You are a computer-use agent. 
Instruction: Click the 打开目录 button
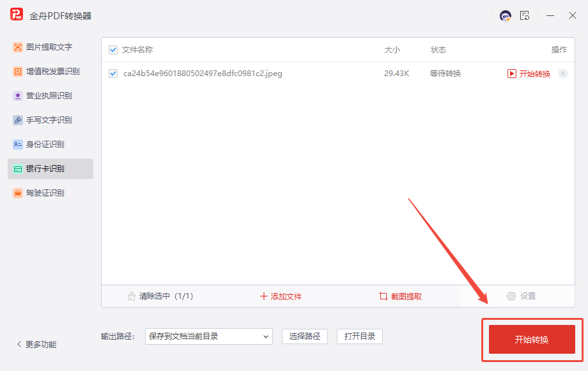[x=360, y=336]
